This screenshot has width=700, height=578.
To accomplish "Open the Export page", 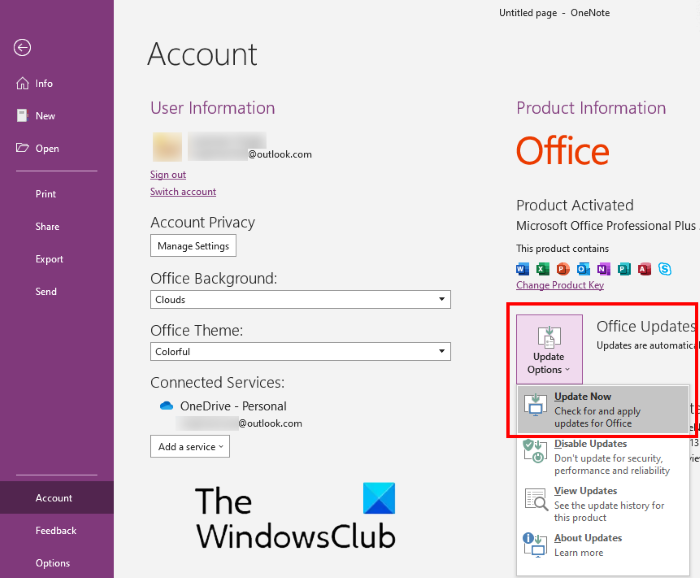I will pyautogui.click(x=49, y=259).
